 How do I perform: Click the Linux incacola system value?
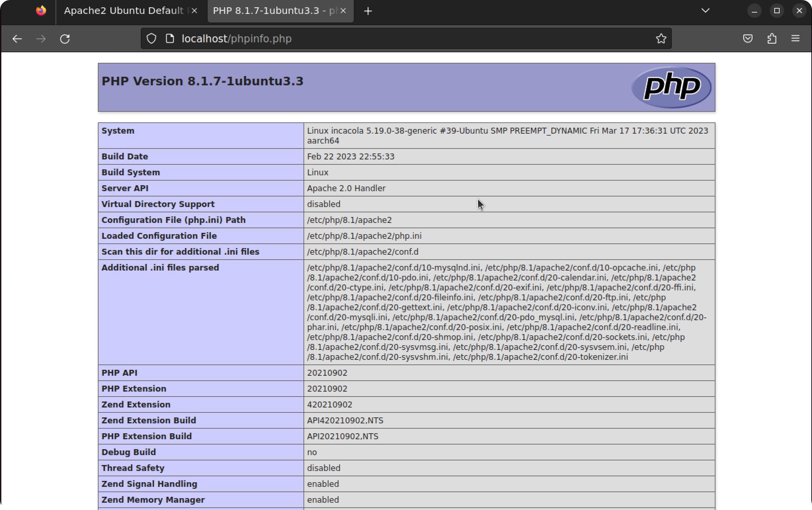[x=507, y=136]
